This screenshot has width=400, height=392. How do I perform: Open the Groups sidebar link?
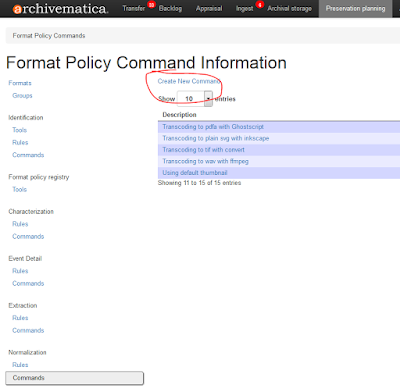[22, 96]
